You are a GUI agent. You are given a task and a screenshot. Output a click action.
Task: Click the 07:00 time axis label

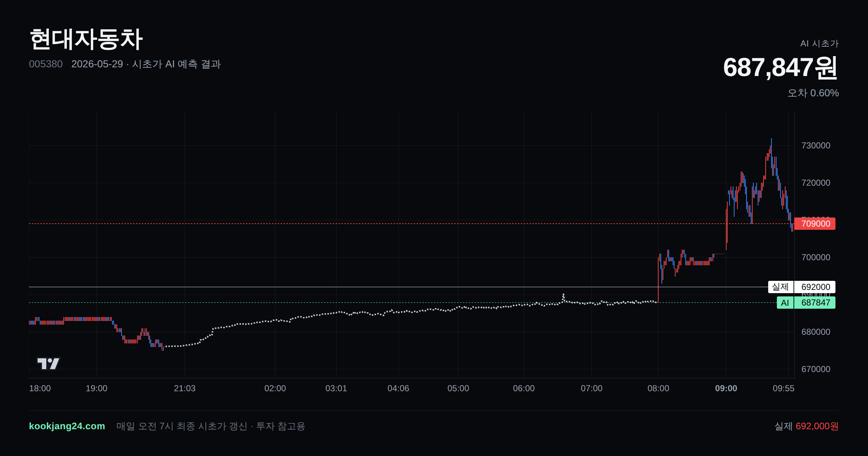click(592, 388)
